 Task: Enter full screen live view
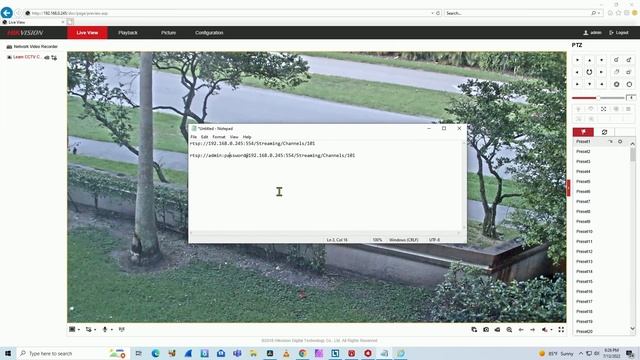click(561, 329)
